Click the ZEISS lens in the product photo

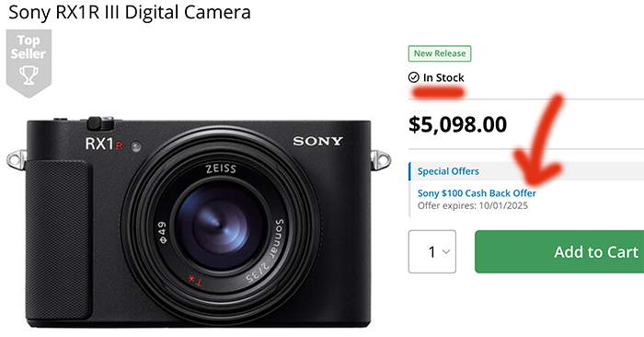click(221, 226)
